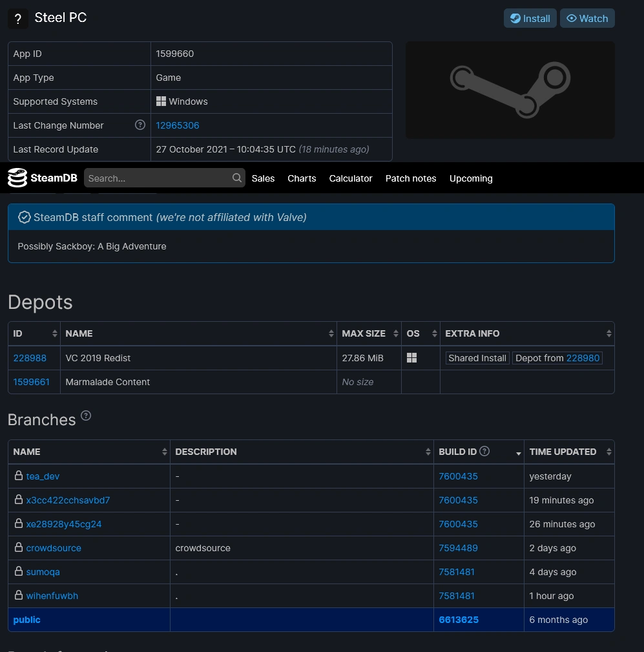Open the xe28928y45cg24 branch link
This screenshot has width=644, height=652.
tap(63, 524)
